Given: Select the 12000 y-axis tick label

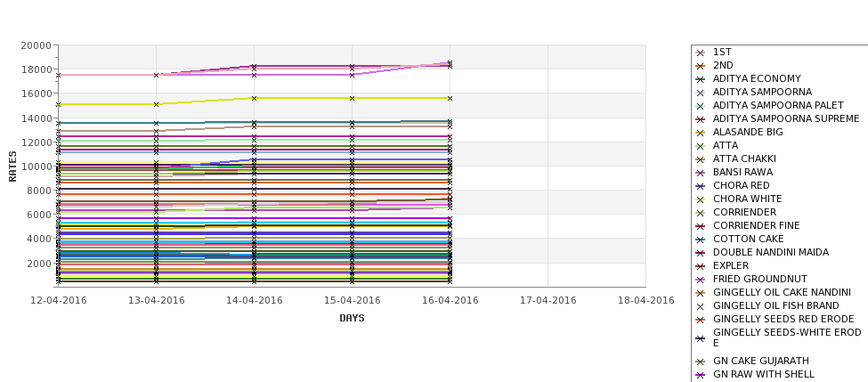Looking at the screenshot, I should click(x=36, y=142).
